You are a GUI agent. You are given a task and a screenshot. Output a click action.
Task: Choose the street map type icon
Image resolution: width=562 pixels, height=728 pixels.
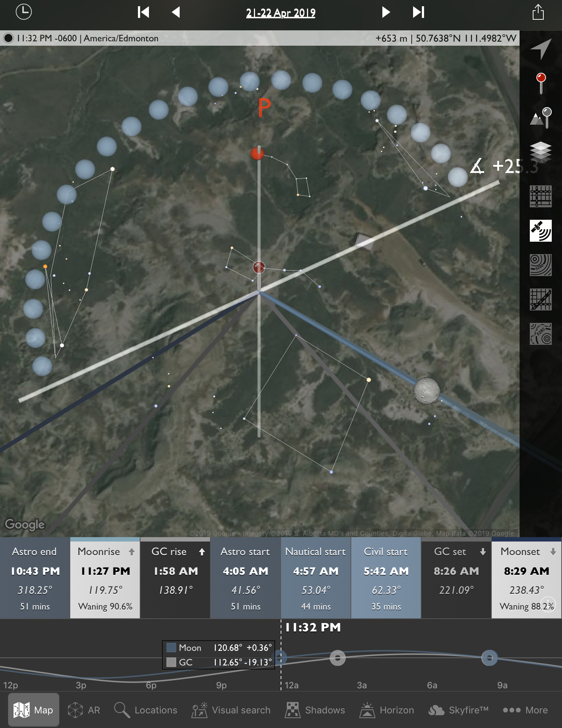coord(541,196)
